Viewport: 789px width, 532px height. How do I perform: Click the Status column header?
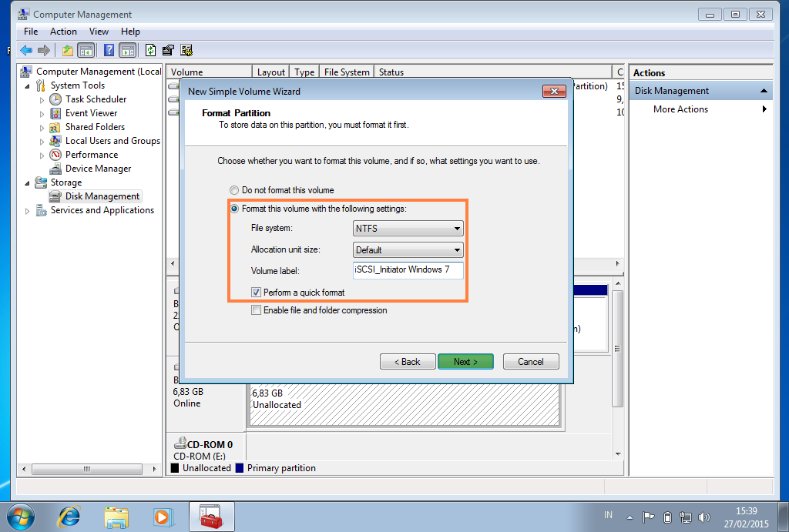tap(492, 72)
